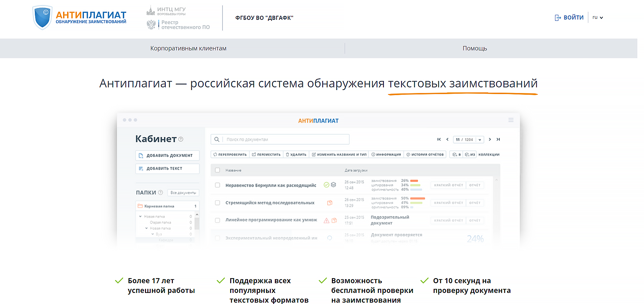This screenshot has width=644, height=304.
Task: Collapse the nested Новая папка chevron
Action: click(x=146, y=228)
